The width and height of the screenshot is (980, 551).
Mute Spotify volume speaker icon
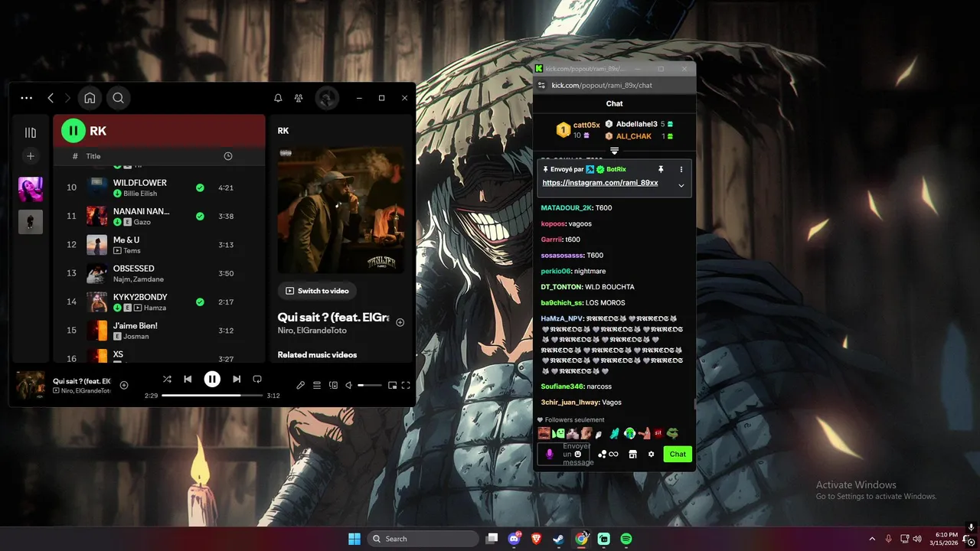coord(348,385)
